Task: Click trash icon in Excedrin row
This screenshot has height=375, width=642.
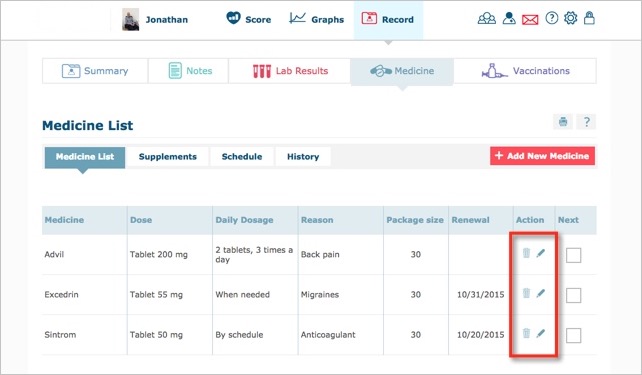Action: (x=527, y=293)
